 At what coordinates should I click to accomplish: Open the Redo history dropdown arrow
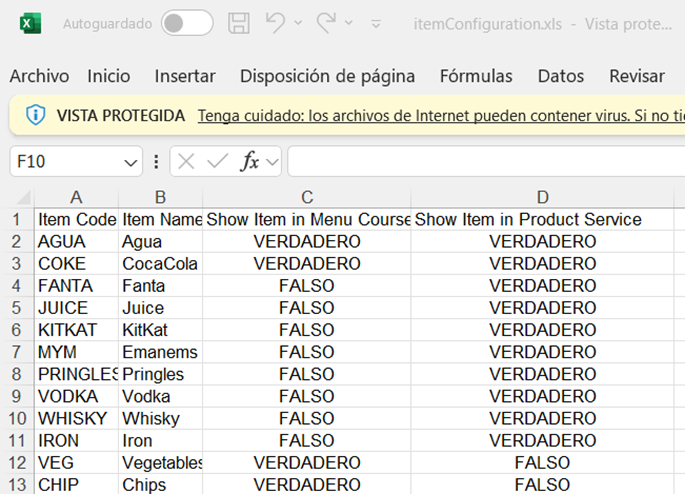click(348, 23)
